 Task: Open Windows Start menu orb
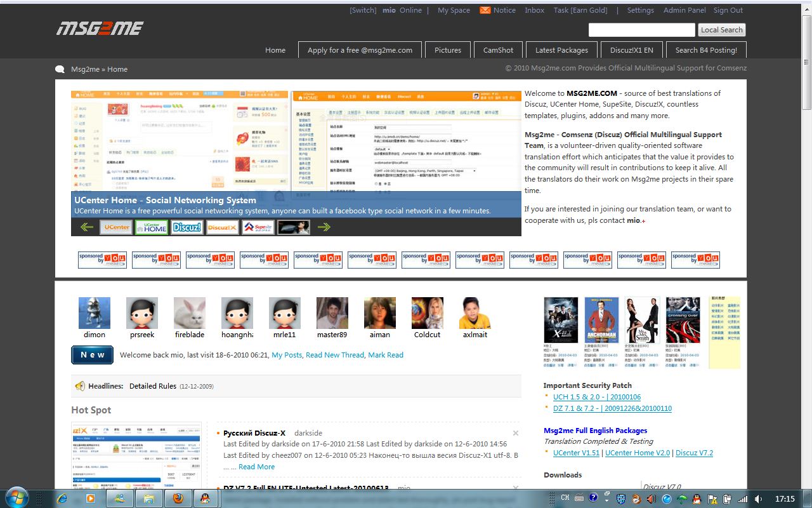point(16,497)
